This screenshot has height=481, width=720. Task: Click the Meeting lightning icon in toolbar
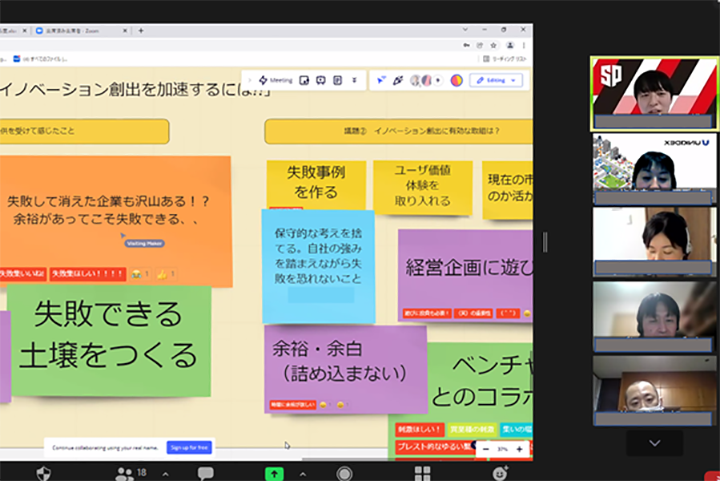[x=263, y=80]
